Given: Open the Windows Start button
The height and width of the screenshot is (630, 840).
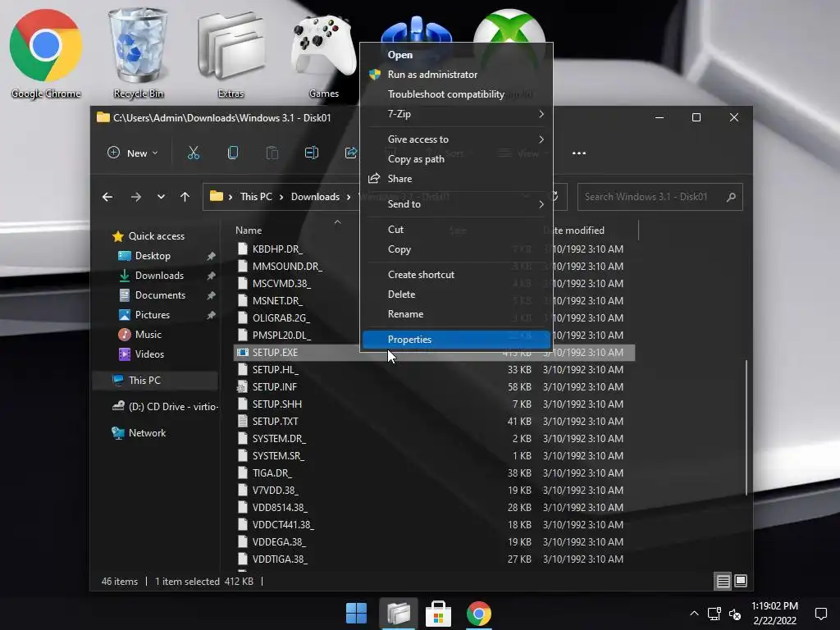Looking at the screenshot, I should click(356, 614).
